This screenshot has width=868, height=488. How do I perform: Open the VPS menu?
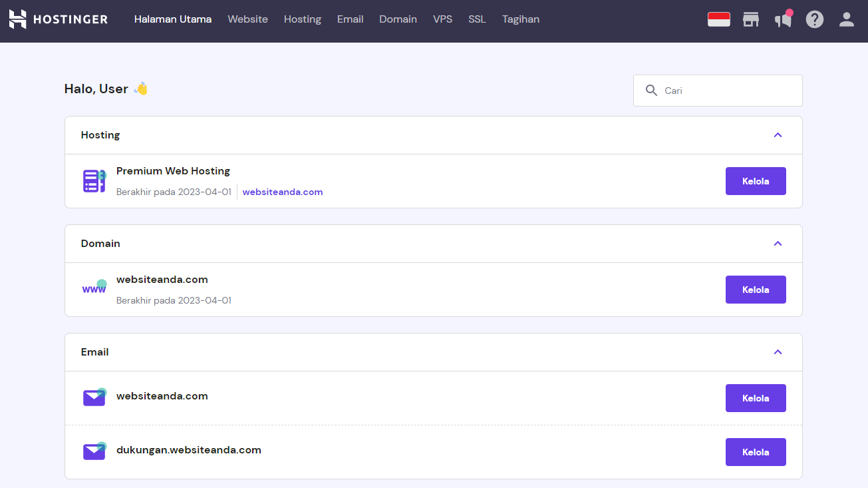[x=442, y=19]
